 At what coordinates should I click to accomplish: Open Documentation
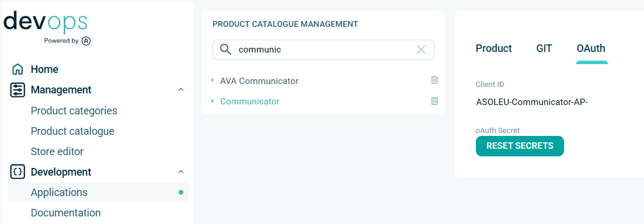point(66,213)
